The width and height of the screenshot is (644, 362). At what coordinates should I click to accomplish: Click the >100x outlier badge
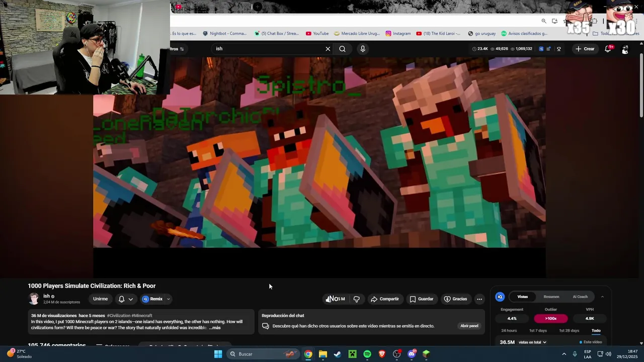point(551,318)
